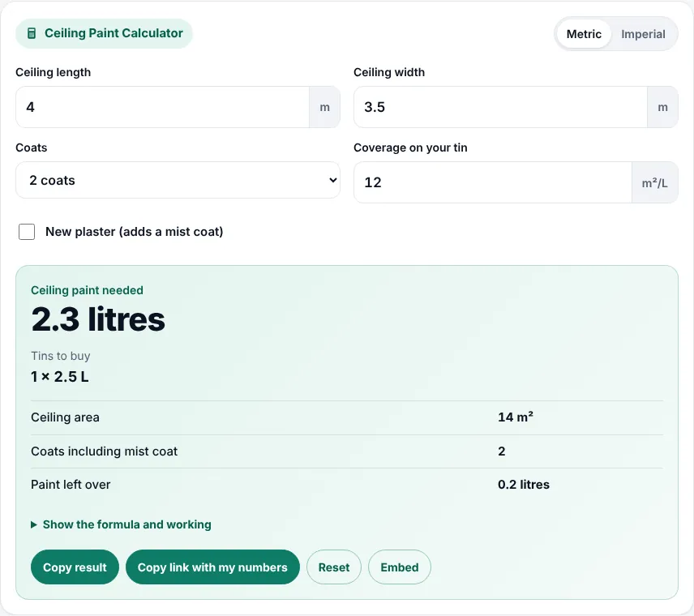Tick the New plaster mist coat checkbox

pos(27,232)
